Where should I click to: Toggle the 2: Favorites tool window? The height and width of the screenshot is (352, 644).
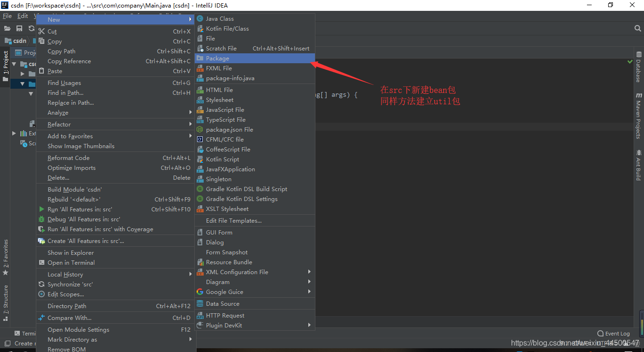[x=6, y=257]
